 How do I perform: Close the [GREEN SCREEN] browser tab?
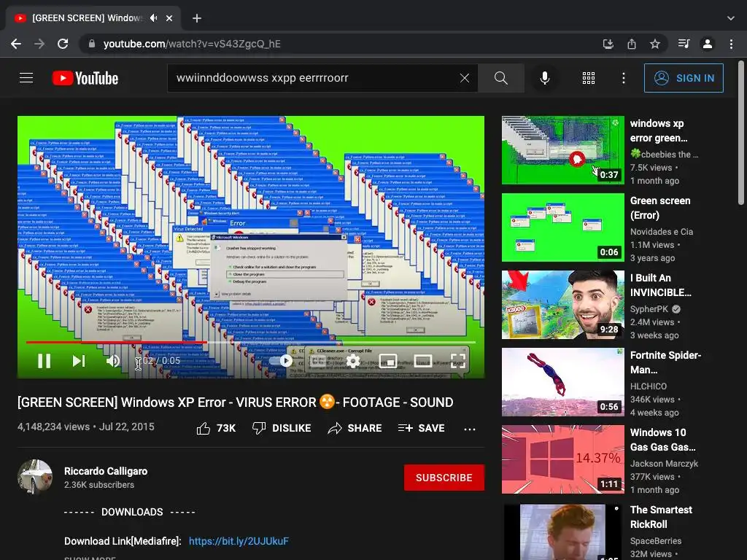(169, 18)
